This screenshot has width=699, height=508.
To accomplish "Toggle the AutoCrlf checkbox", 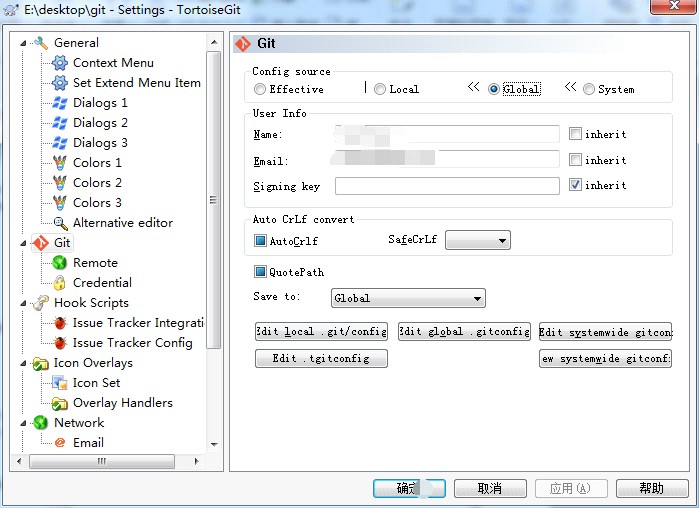I will (260, 241).
